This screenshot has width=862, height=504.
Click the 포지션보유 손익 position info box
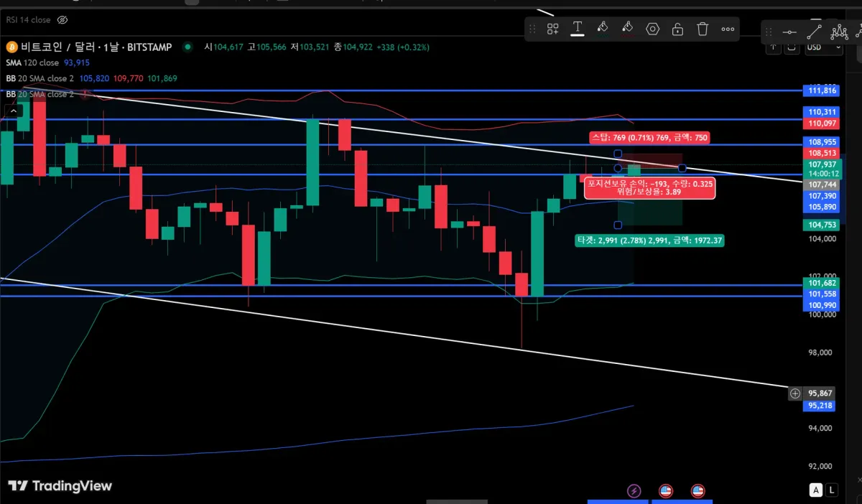pos(649,188)
